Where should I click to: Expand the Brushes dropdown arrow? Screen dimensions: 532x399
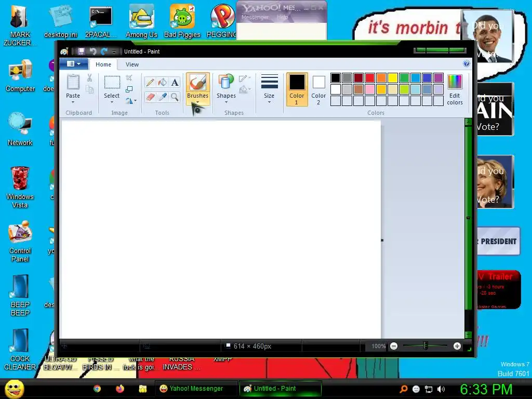(197, 102)
